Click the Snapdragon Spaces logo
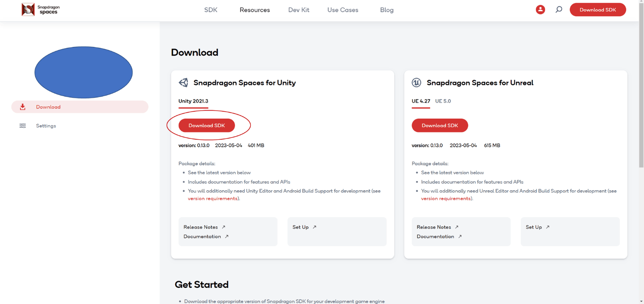 click(x=41, y=10)
